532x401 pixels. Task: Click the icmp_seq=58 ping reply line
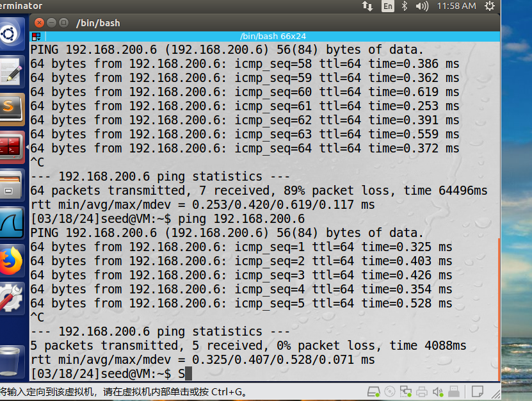[245, 64]
